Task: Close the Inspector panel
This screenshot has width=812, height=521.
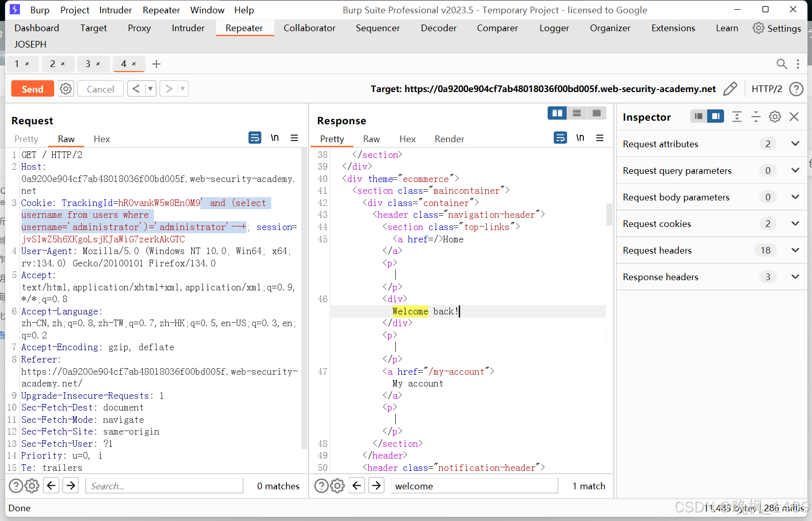Action: point(794,117)
